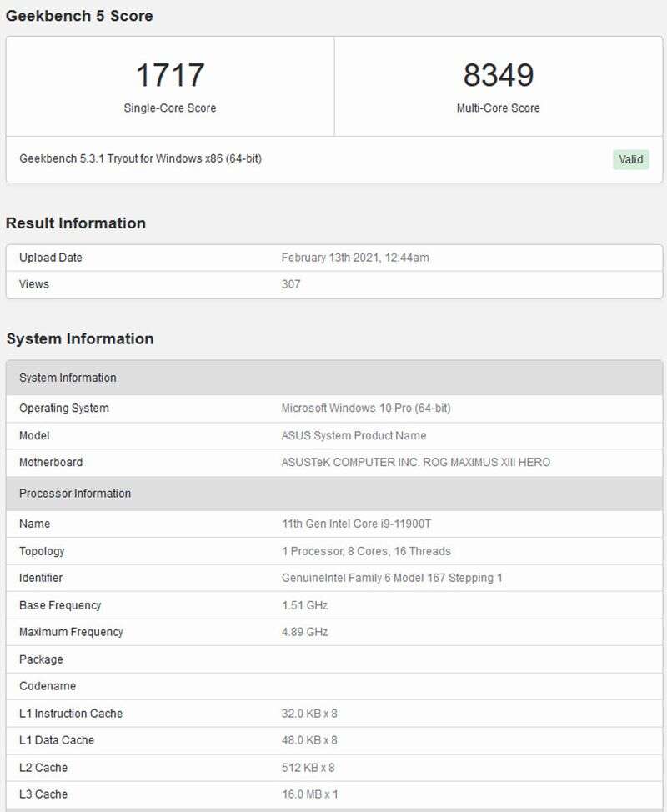Image resolution: width=667 pixels, height=812 pixels.
Task: Click the Result Information section header
Action: point(76,223)
